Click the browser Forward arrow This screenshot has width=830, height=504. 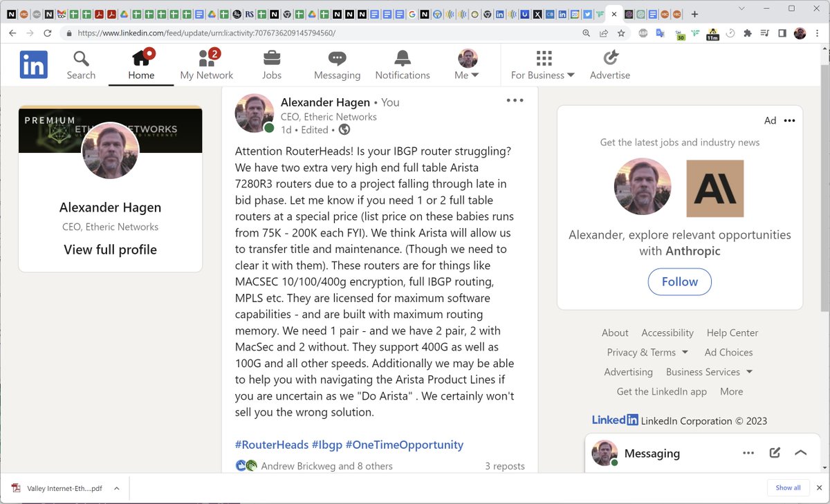[x=30, y=32]
